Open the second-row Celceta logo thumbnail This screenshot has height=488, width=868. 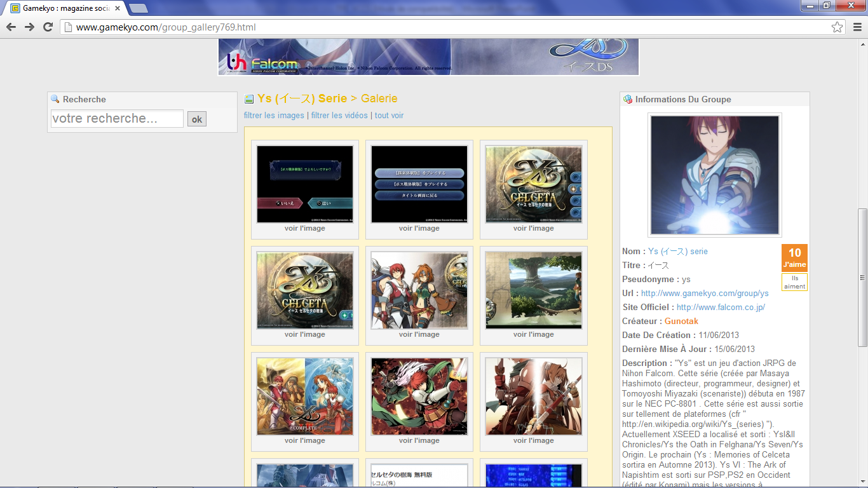[x=305, y=290]
